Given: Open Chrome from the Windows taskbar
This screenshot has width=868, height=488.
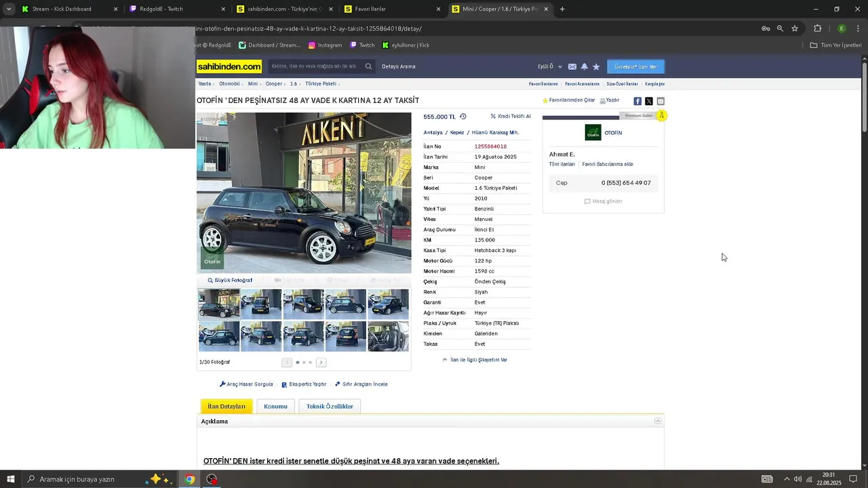Looking at the screenshot, I should pyautogui.click(x=190, y=479).
